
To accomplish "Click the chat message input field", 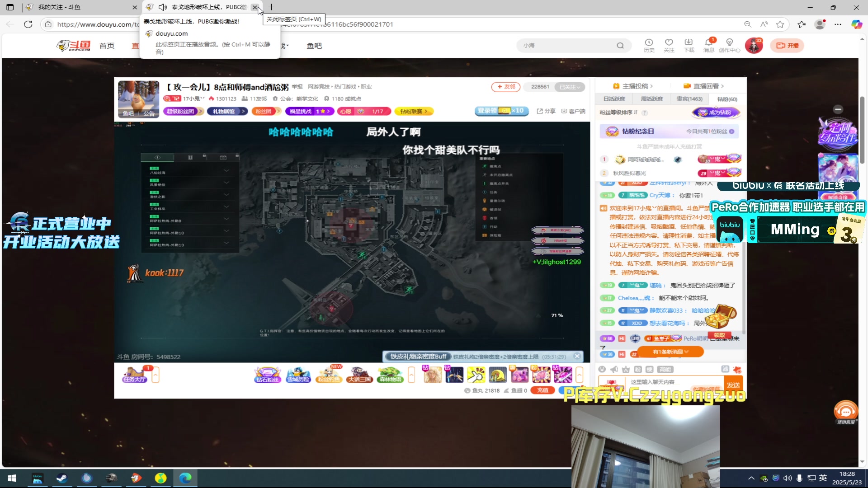I will [661, 382].
